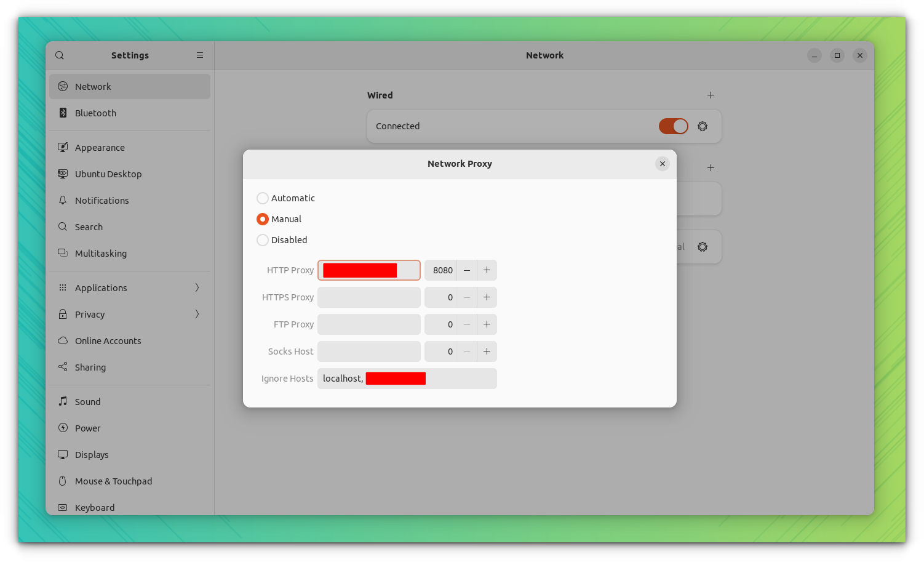Select the Keyboard settings icon
This screenshot has width=924, height=562.
point(63,507)
